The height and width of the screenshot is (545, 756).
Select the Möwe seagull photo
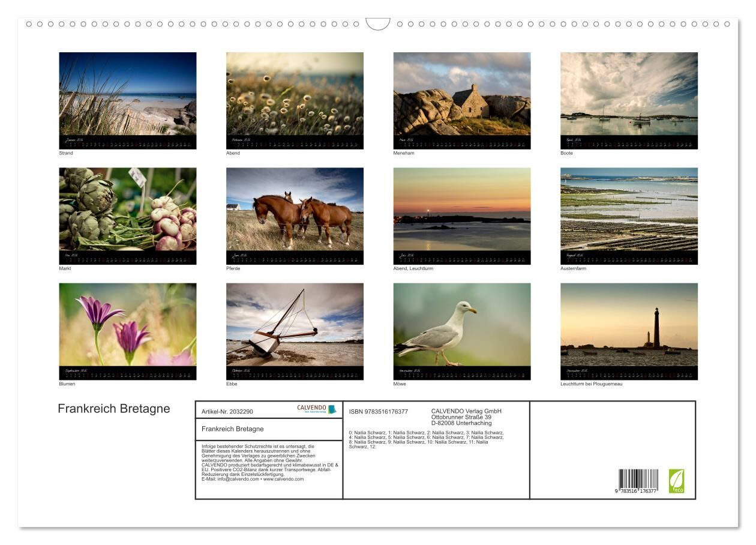[461, 325]
